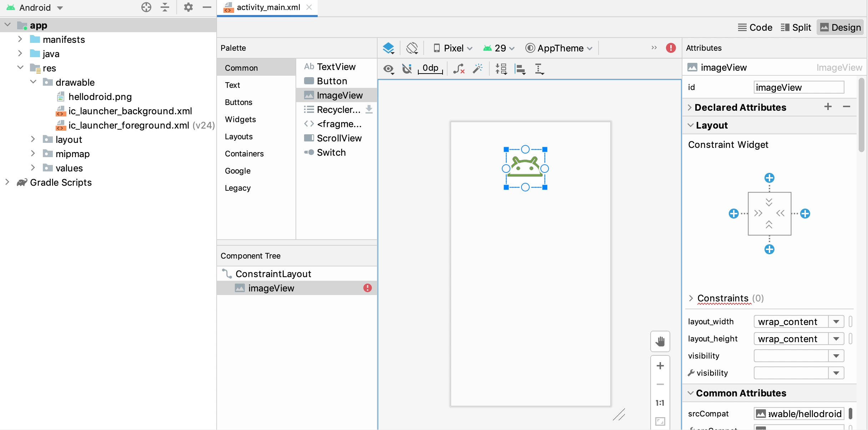Image resolution: width=868 pixels, height=430 pixels.
Task: Show the red layout error indicator in toolbar
Action: [671, 48]
